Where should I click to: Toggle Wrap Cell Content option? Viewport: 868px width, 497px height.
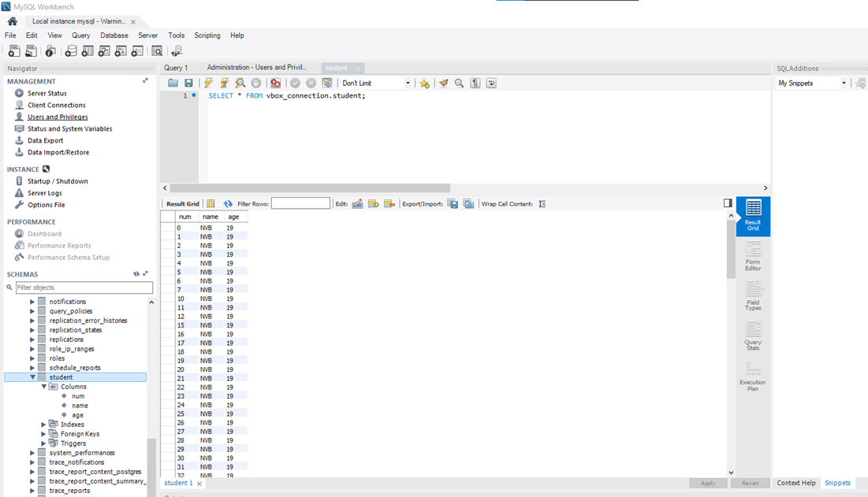click(x=542, y=204)
